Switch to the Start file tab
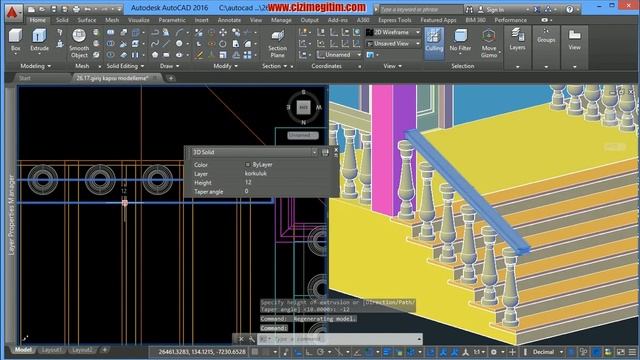This screenshot has height=360, width=640. click(x=25, y=78)
